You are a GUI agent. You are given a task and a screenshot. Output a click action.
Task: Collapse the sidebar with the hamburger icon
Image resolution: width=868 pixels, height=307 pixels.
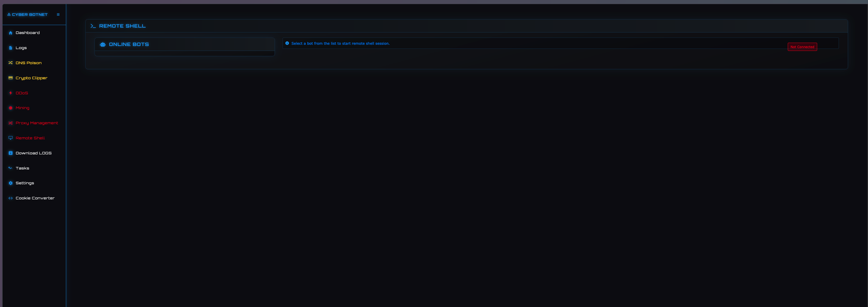point(58,15)
